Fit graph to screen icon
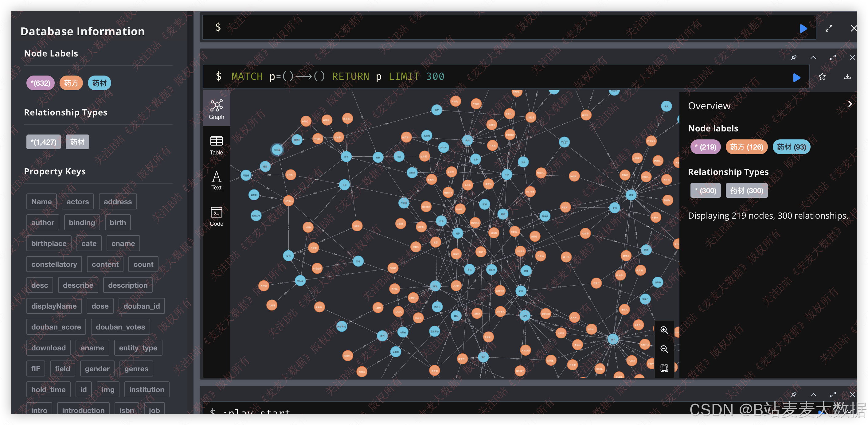The width and height of the screenshot is (868, 425). 664,368
